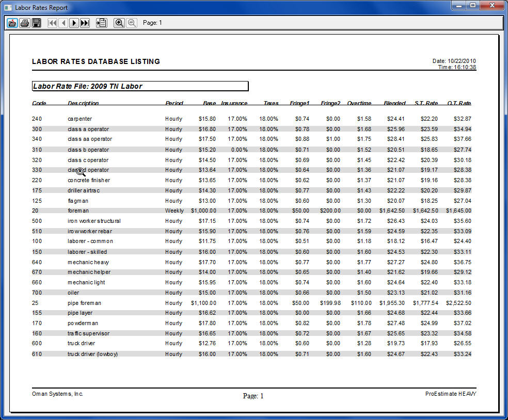The height and width of the screenshot is (420, 508).
Task: Select the 'O.T. Rate' column header
Action: [x=459, y=103]
